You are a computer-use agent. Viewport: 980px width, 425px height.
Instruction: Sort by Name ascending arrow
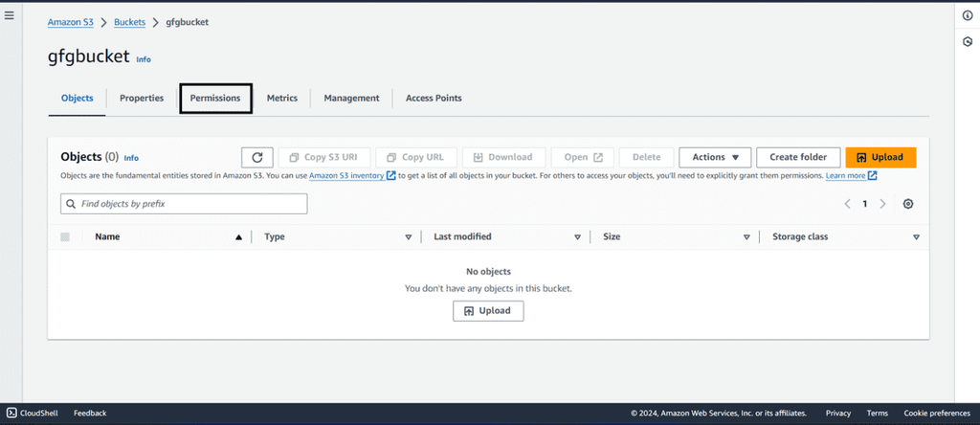[238, 237]
